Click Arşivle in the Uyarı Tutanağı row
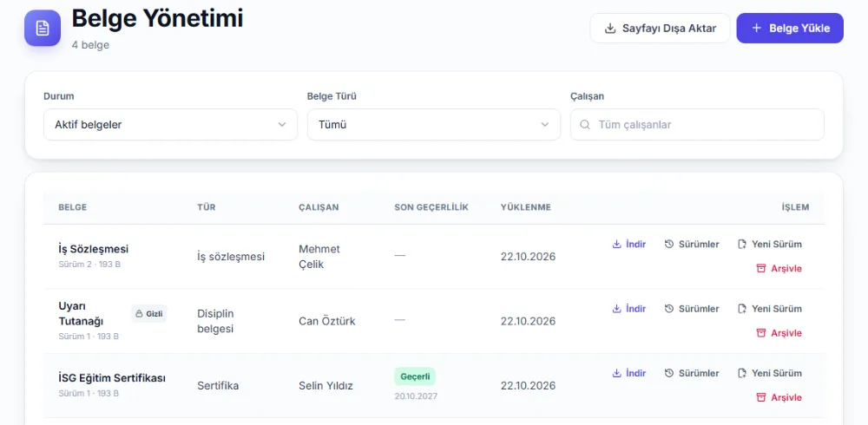868x425 pixels. click(x=779, y=333)
